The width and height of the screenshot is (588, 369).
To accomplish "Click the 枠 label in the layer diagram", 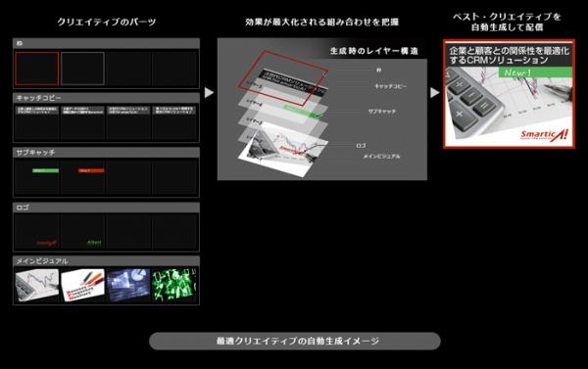I will point(378,69).
